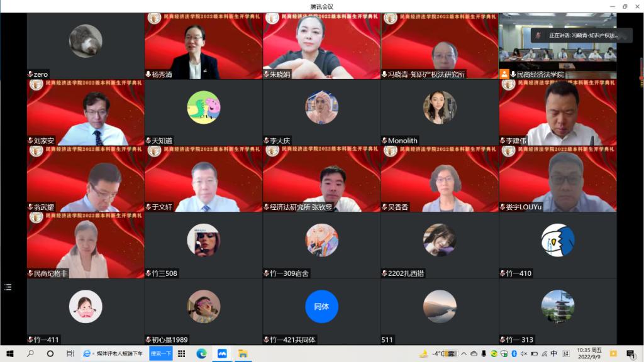The width and height of the screenshot is (644, 362).
Task: Click the Windows Start button
Action: [x=9, y=354]
